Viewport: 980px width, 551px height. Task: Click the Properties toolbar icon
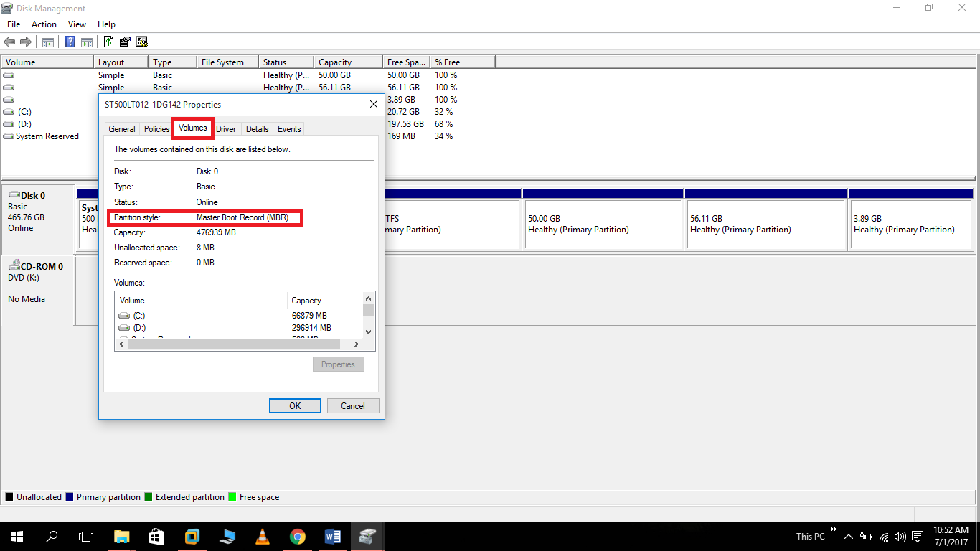(124, 41)
